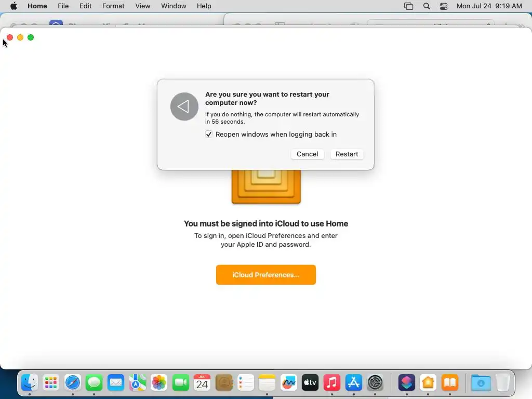Viewport: 532px width, 399px height.
Task: Open the Trash from the Dock
Action: pyautogui.click(x=503, y=383)
